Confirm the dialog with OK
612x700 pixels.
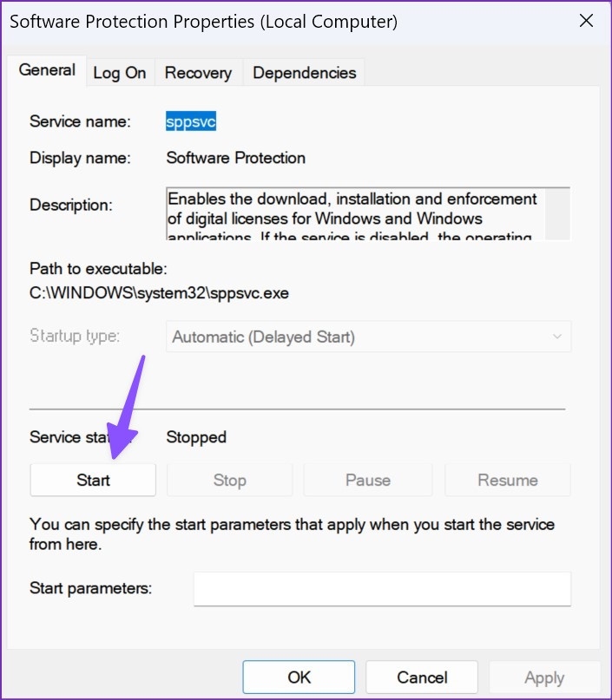(x=299, y=677)
